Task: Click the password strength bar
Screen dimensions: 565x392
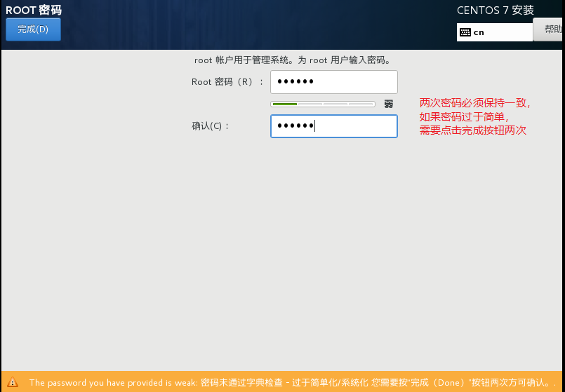Action: (323, 104)
